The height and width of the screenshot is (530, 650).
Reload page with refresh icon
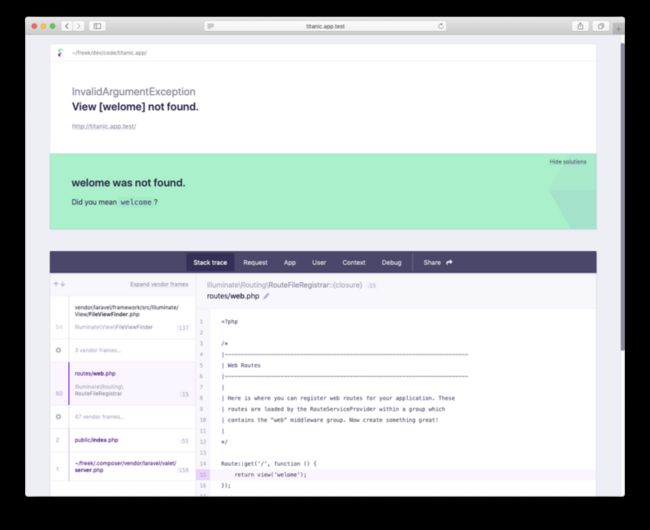pyautogui.click(x=441, y=26)
